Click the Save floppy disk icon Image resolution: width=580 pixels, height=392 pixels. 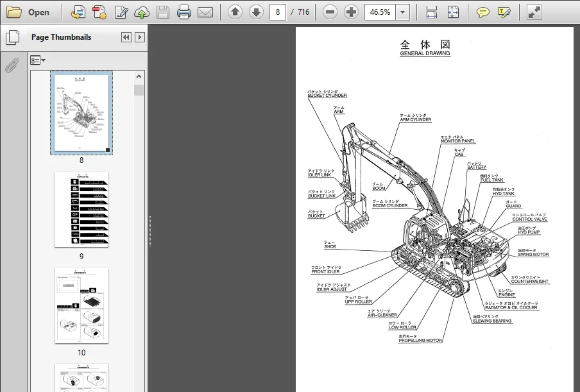163,12
